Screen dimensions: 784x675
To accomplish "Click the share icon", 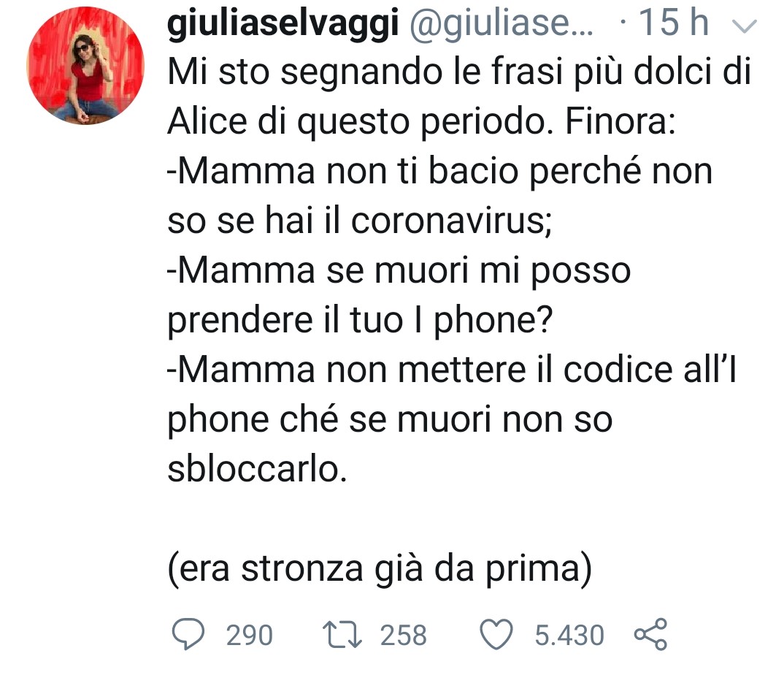I will pyautogui.click(x=650, y=635).
